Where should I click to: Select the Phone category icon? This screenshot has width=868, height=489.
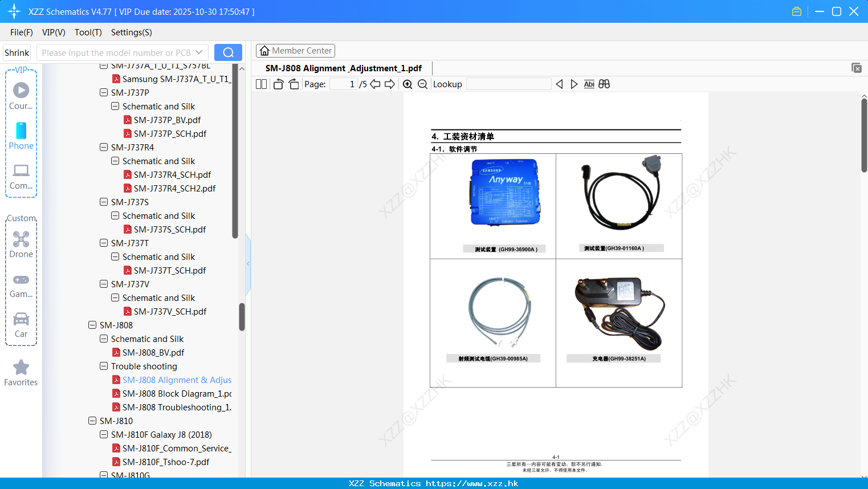click(x=21, y=131)
